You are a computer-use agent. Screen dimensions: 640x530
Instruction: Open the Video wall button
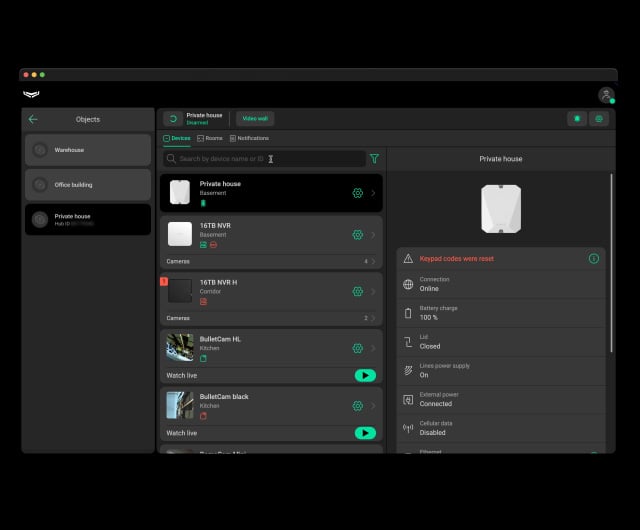(255, 118)
